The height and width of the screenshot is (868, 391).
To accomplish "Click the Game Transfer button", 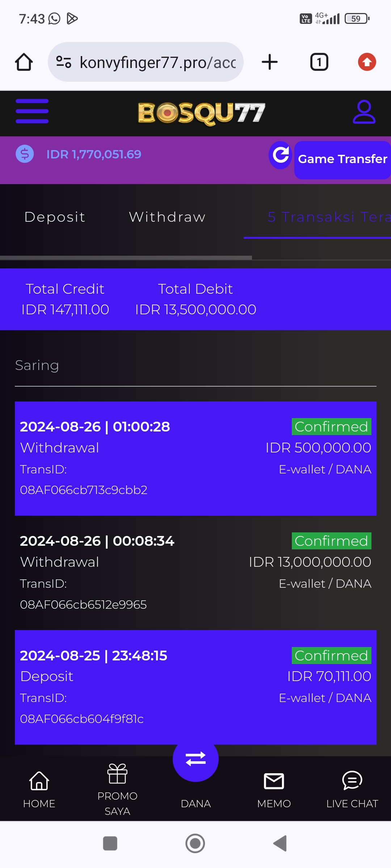I will pos(342,159).
